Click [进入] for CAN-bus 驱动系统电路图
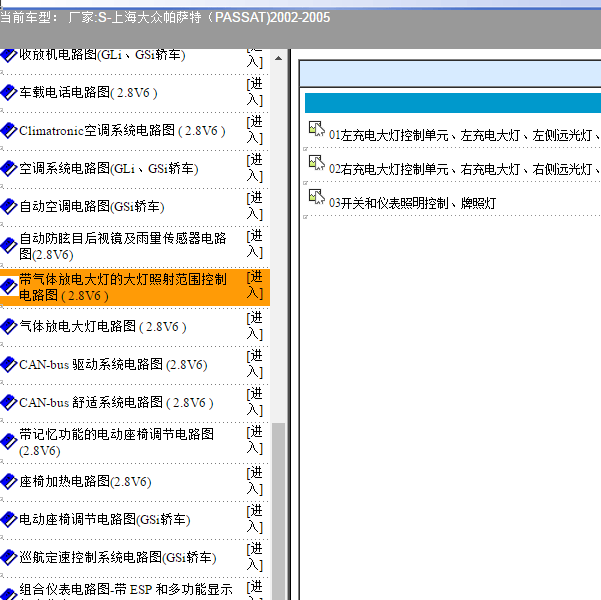Screen dimensions: 601x600 (255, 364)
